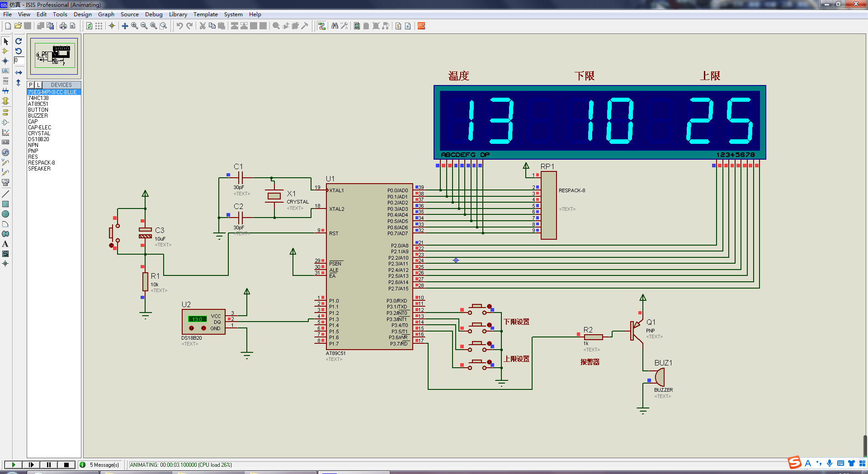Viewport: 868px width, 474px height.
Task: Select the 2D Graphics Line tool
Action: click(5, 194)
